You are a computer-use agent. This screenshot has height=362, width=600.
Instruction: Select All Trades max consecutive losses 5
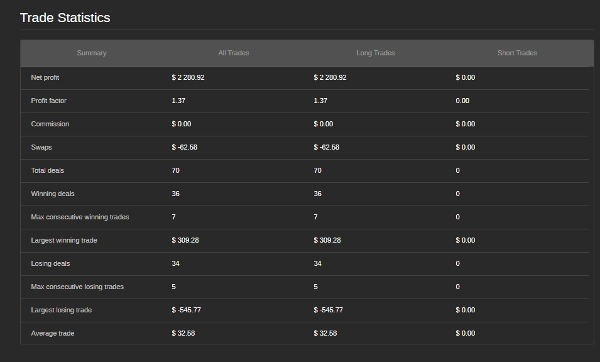[x=173, y=287]
